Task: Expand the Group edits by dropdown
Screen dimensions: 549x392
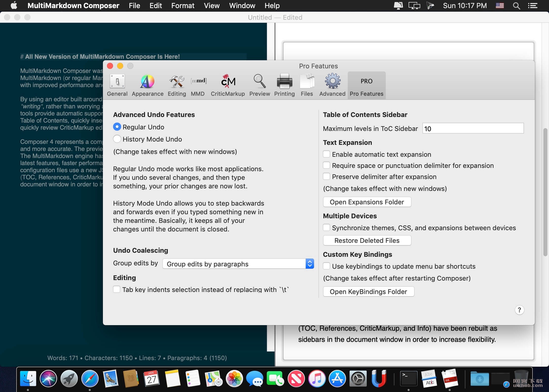Action: click(238, 264)
